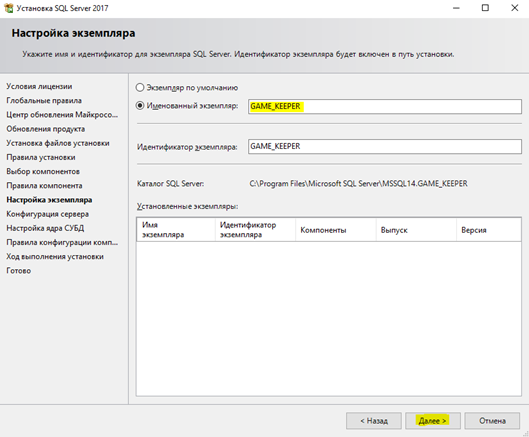
Task: Click the Имя экземпляра column header
Action: tap(176, 230)
